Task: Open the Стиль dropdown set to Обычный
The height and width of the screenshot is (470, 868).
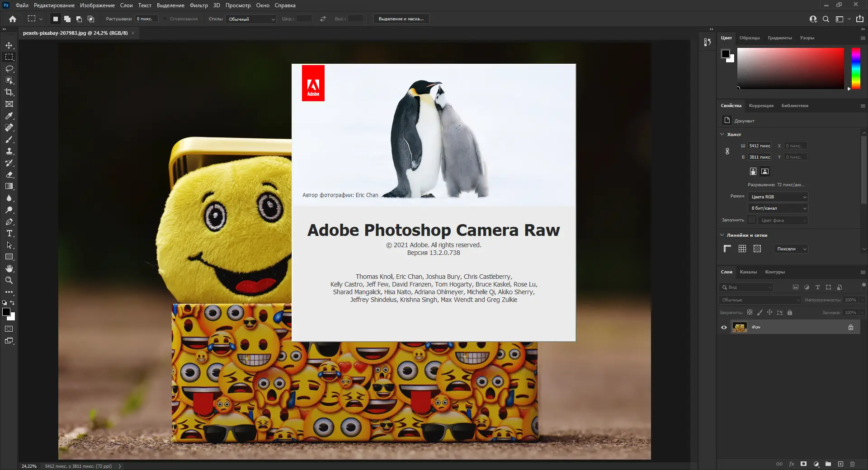Action: [251, 19]
